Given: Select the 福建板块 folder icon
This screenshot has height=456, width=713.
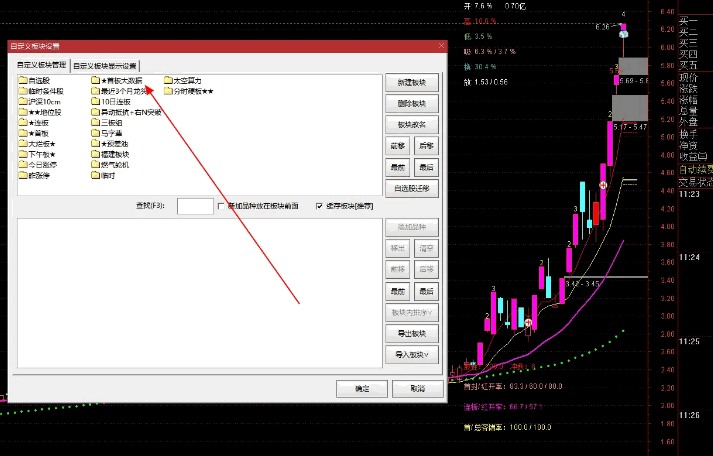Looking at the screenshot, I should tap(95, 154).
